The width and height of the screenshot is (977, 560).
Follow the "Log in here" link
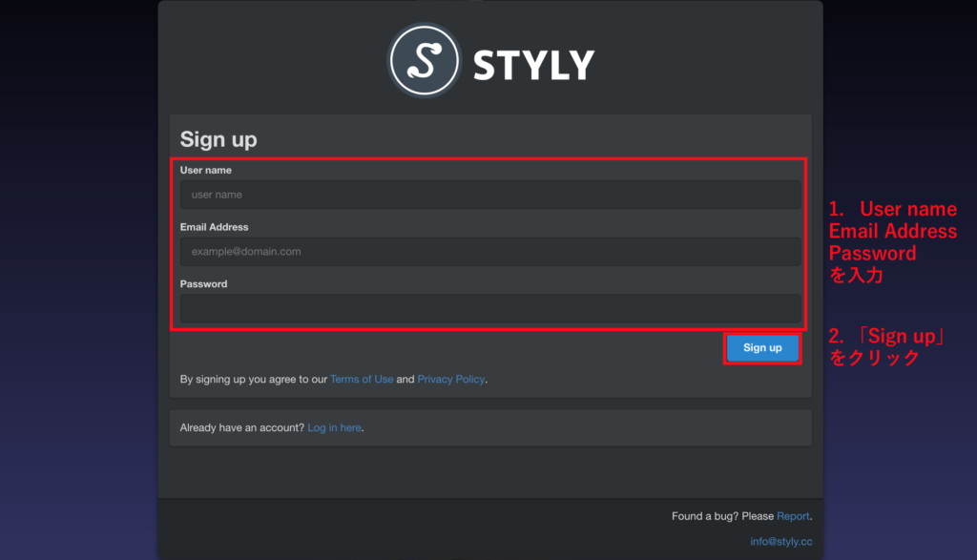[334, 427]
